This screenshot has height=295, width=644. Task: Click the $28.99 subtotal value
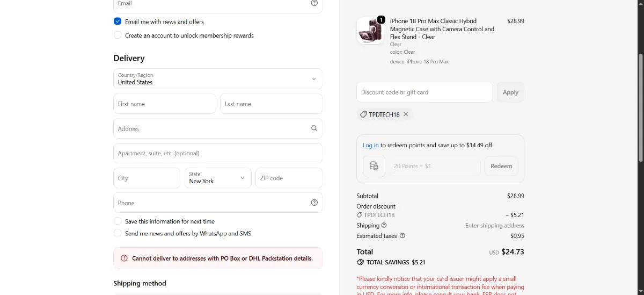point(516,196)
